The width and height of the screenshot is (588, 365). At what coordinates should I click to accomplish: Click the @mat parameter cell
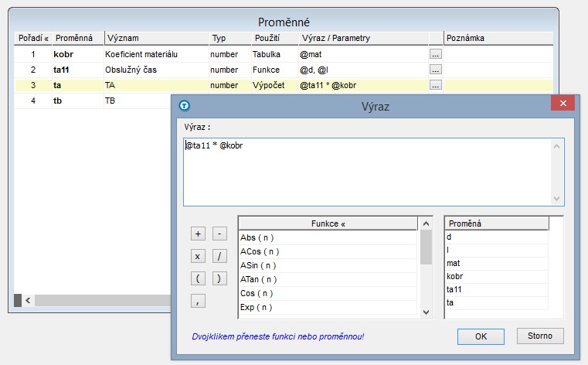(x=363, y=54)
